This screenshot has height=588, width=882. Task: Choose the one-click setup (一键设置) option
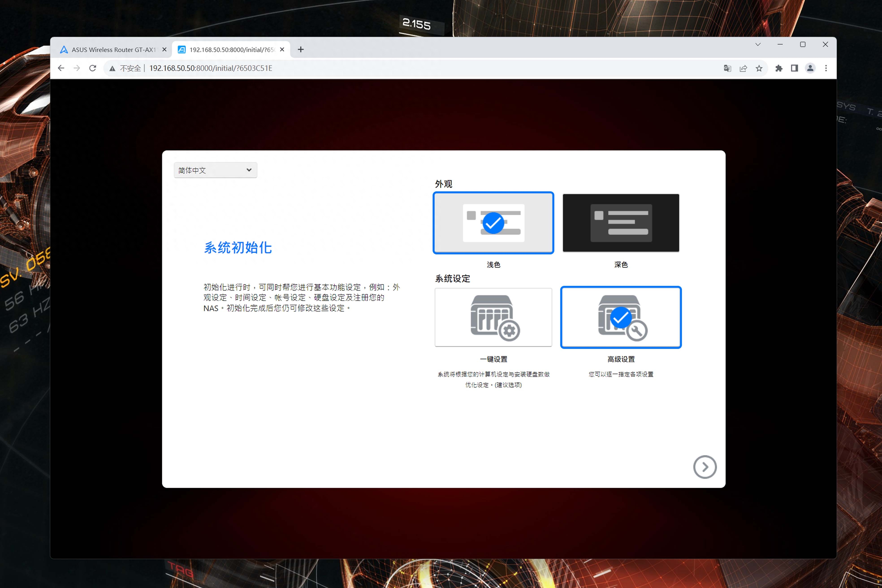[493, 317]
